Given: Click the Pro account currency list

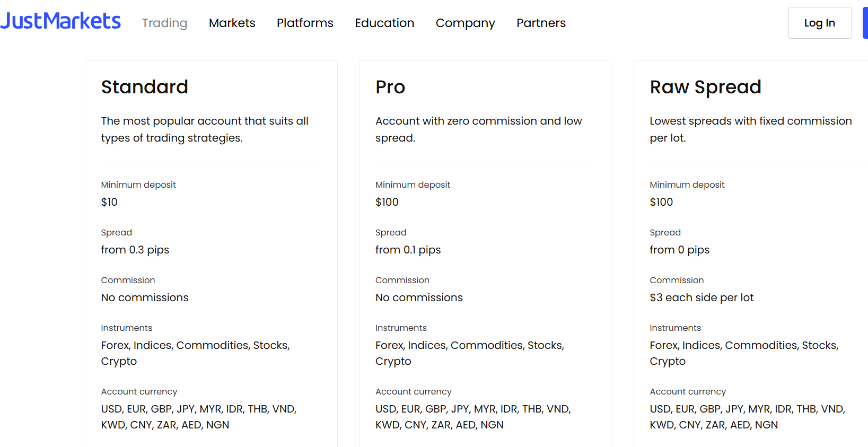Looking at the screenshot, I should pyautogui.click(x=472, y=417).
